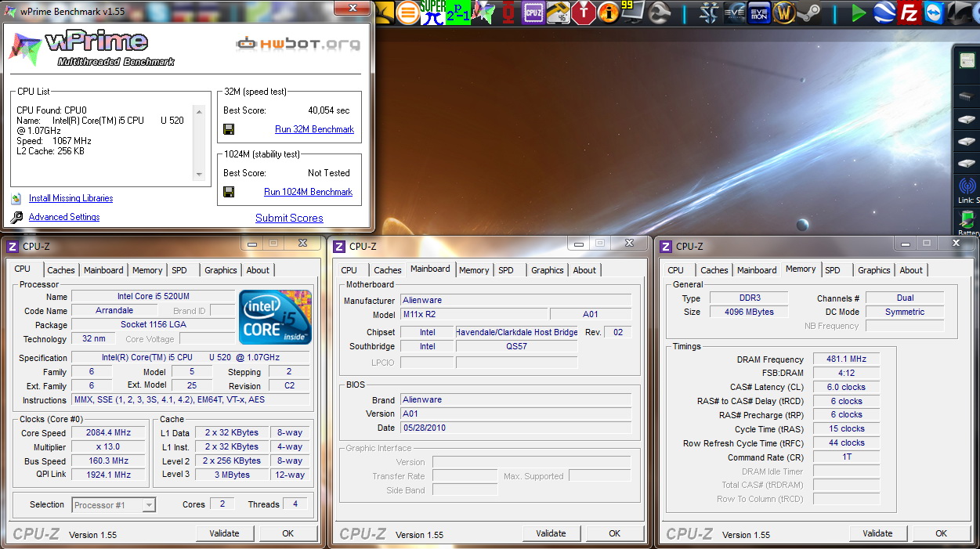The height and width of the screenshot is (549, 980).
Task: Click the red stop-sign T dock icon
Action: [583, 13]
